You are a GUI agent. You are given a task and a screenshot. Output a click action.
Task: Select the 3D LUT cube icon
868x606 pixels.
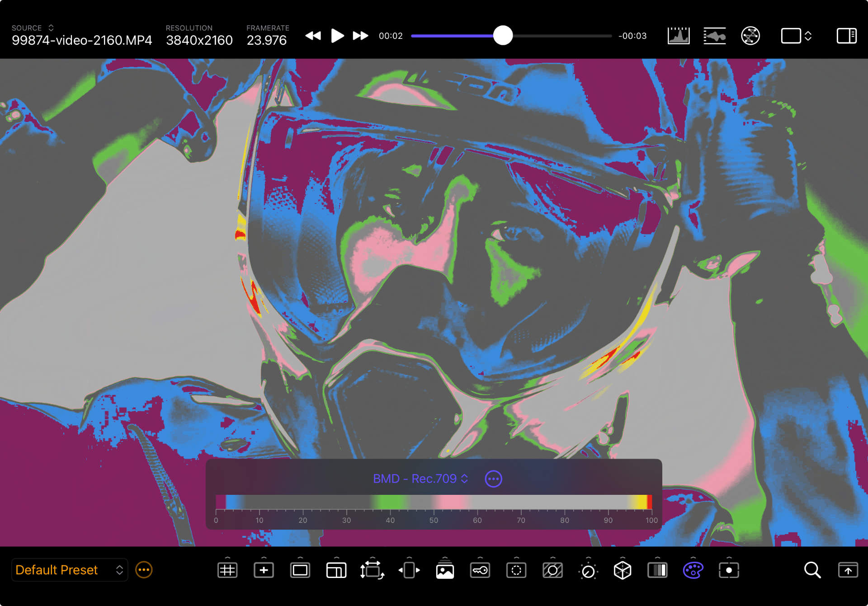coord(623,570)
